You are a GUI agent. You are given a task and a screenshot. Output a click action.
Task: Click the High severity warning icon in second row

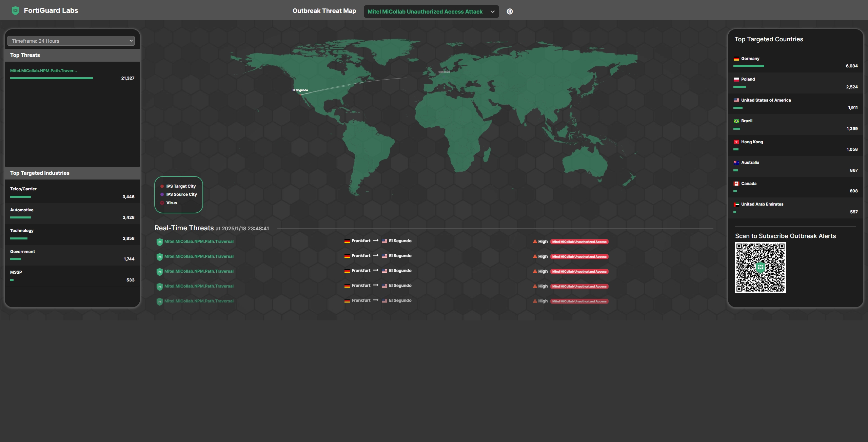pos(535,256)
